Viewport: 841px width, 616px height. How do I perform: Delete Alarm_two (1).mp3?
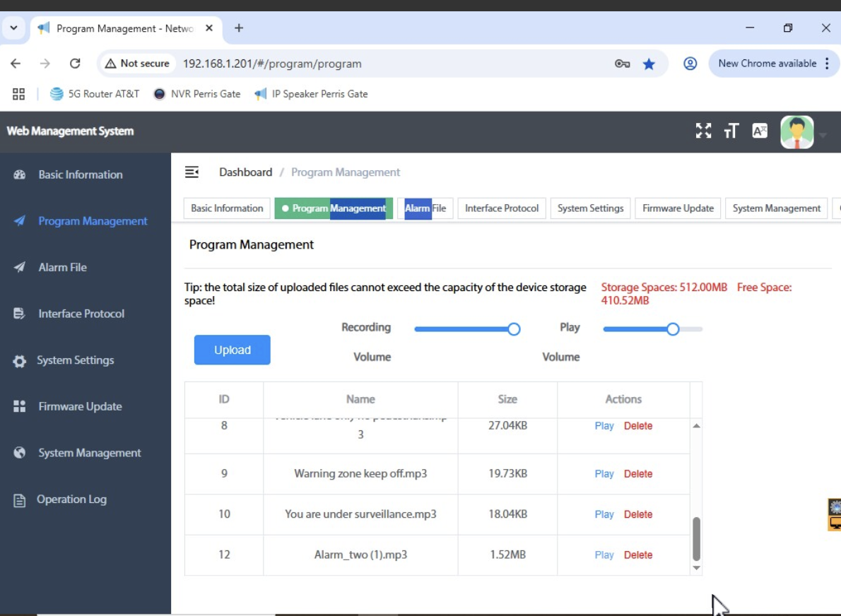638,555
